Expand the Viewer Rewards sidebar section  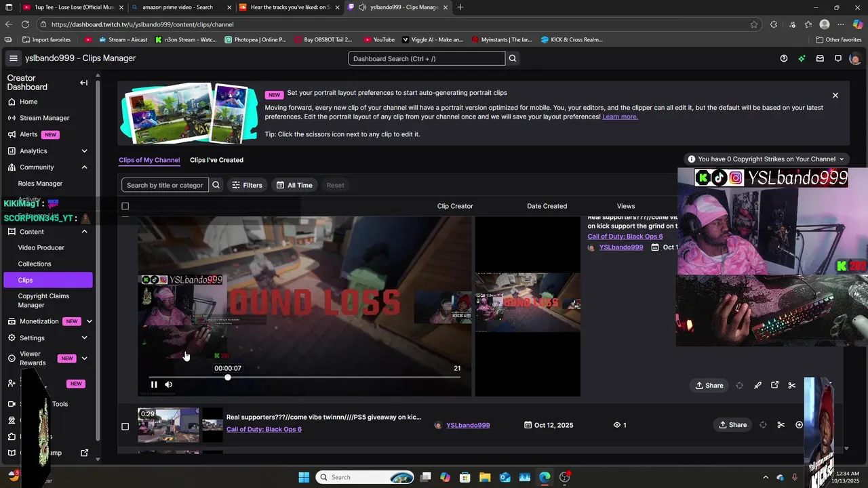click(84, 358)
